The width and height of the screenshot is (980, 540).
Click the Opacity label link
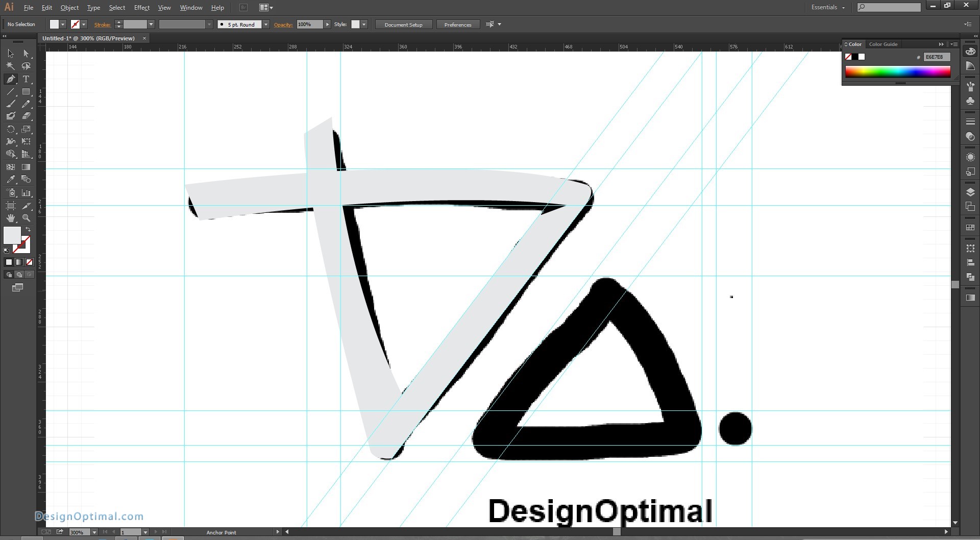pyautogui.click(x=283, y=24)
